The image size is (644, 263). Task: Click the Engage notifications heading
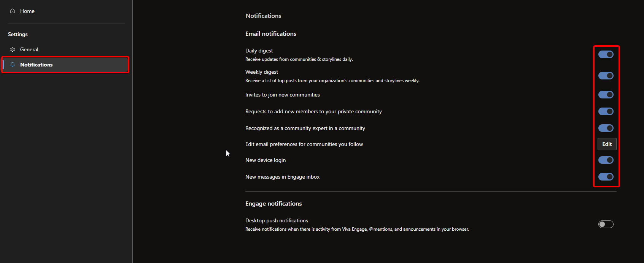(273, 204)
